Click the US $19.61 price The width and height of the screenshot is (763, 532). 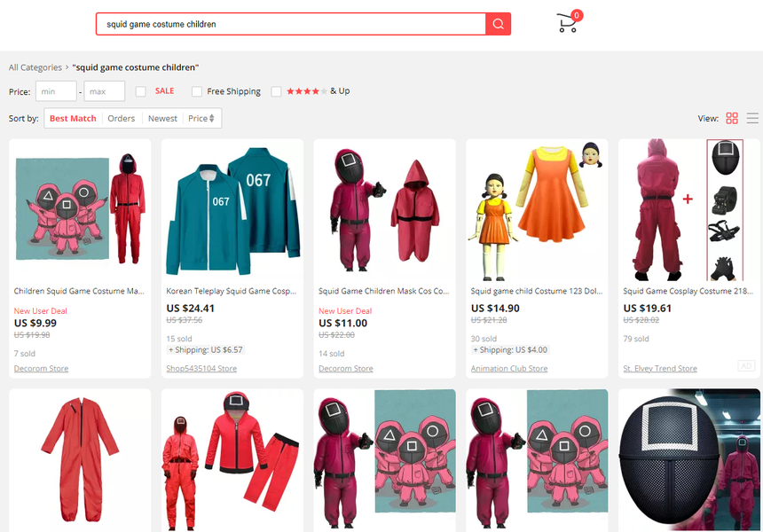pyautogui.click(x=647, y=308)
